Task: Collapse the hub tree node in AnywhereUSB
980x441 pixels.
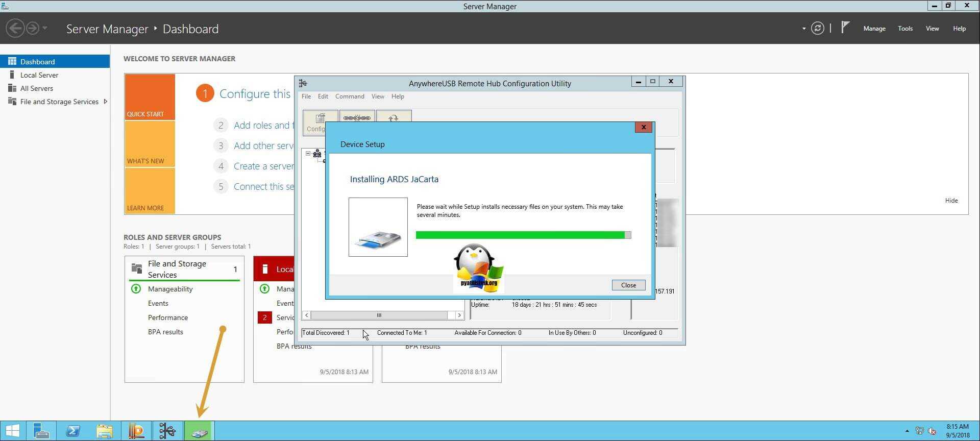Action: coord(308,153)
